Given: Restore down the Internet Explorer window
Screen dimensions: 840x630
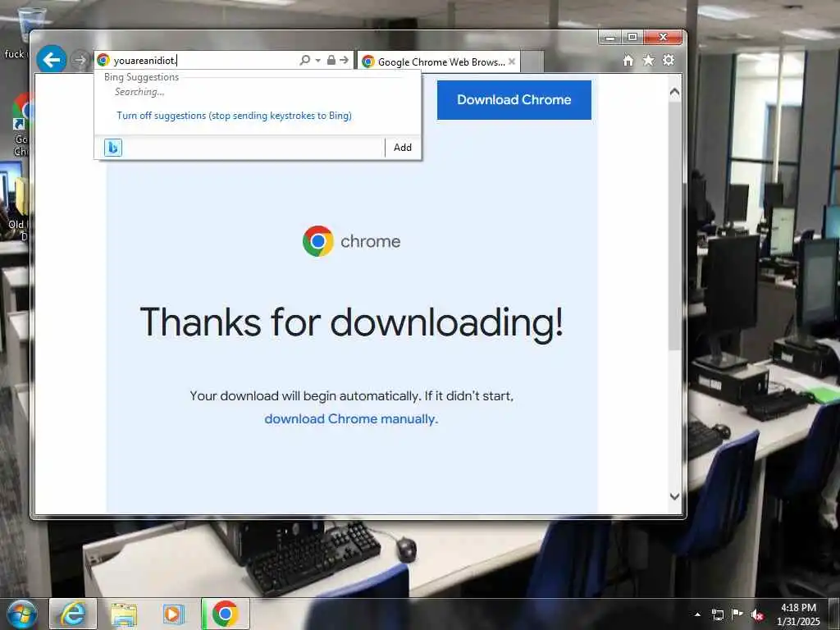Looking at the screenshot, I should pos(632,37).
